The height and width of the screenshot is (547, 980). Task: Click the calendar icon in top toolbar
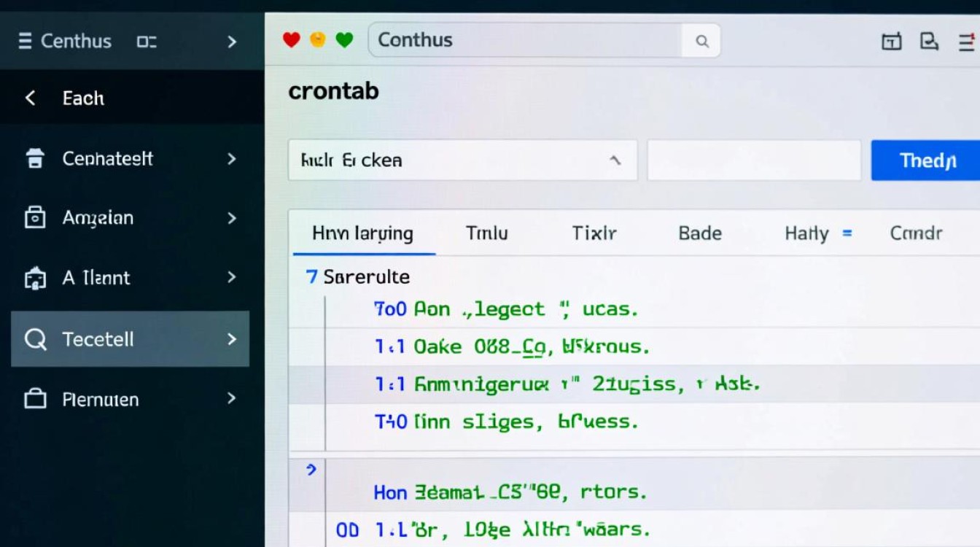pyautogui.click(x=891, y=42)
